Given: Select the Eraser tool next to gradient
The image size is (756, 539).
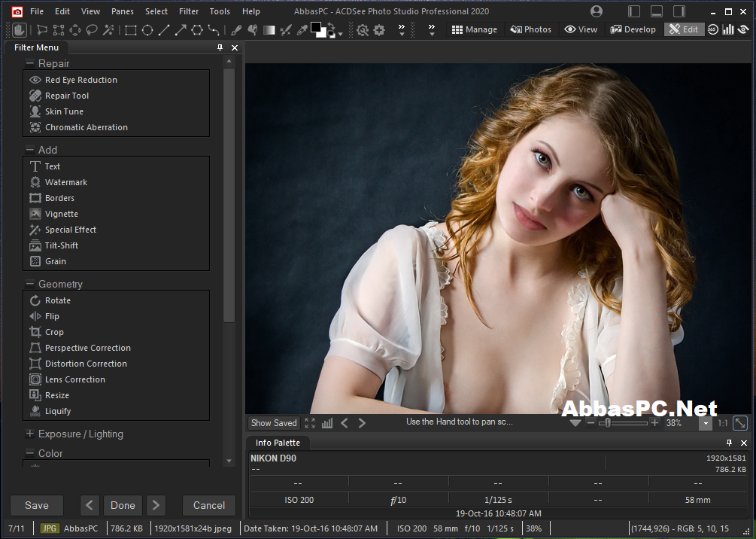Looking at the screenshot, I should point(285,30).
